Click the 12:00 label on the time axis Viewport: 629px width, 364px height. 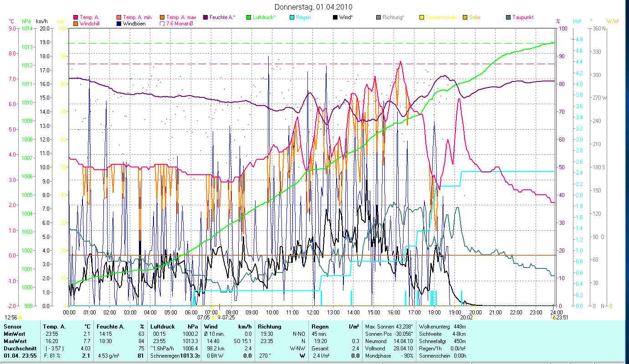[x=312, y=313]
